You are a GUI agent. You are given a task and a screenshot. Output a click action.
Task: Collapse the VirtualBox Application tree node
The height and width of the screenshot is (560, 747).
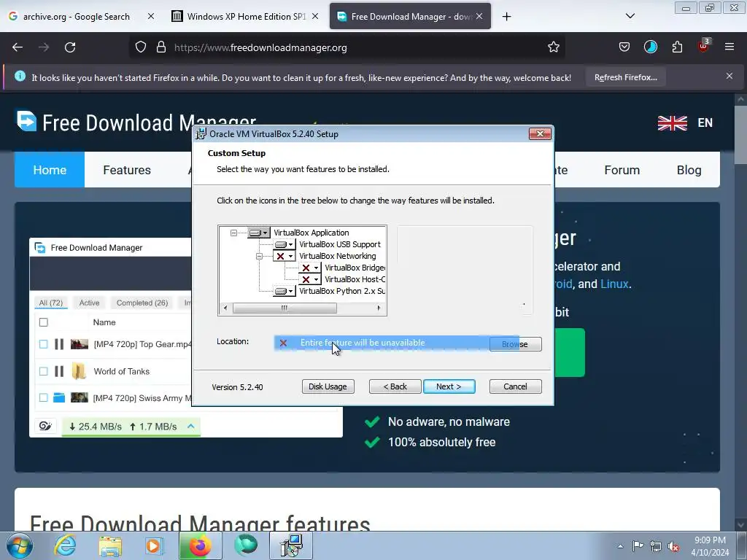pos(233,233)
